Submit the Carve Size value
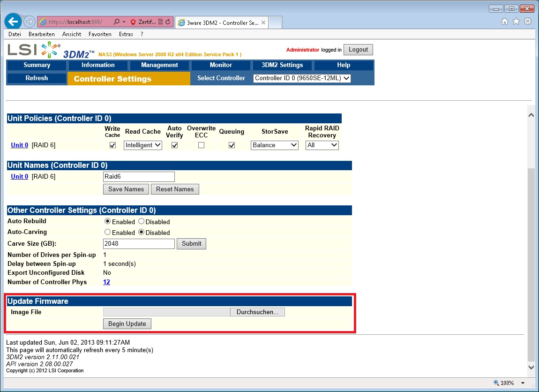This screenshot has width=539, height=392. (192, 243)
